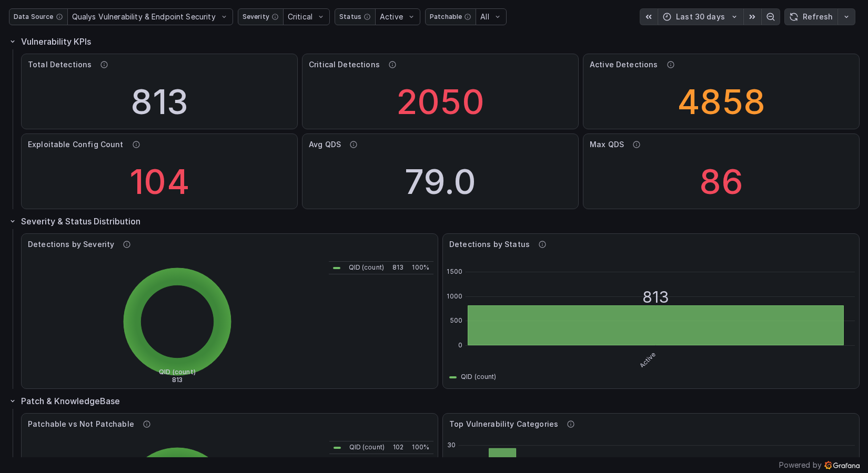Collapse the Patch & KnowledgeBase row
This screenshot has height=473, width=868.
point(13,401)
